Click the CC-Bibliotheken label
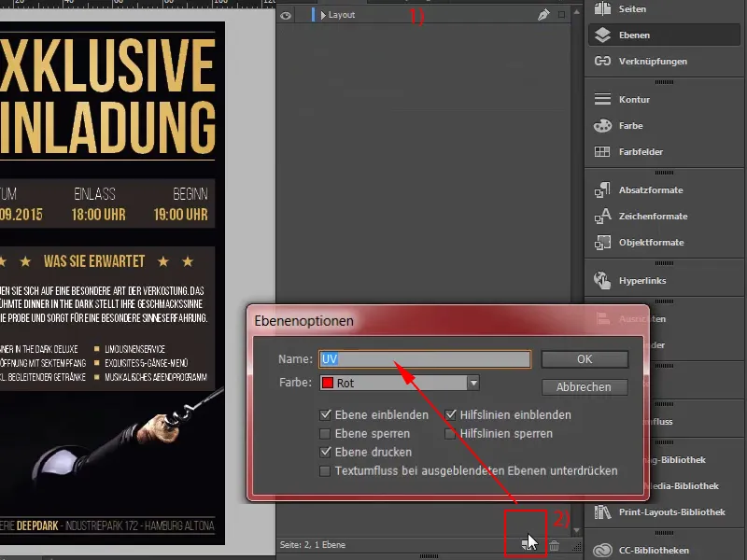Image resolution: width=747 pixels, height=560 pixels. coord(654,550)
